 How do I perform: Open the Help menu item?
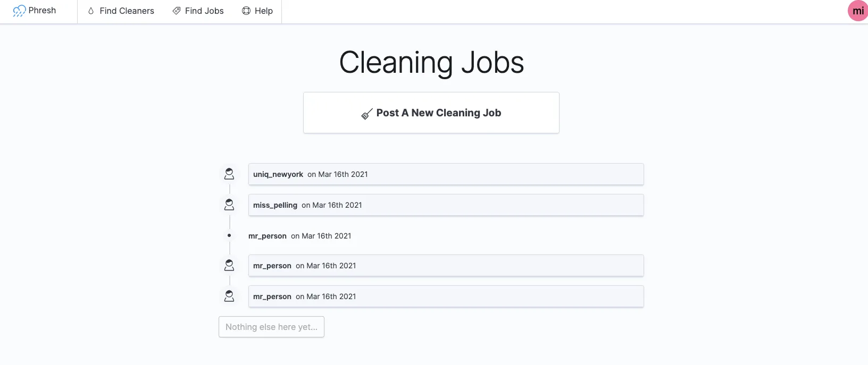257,11
